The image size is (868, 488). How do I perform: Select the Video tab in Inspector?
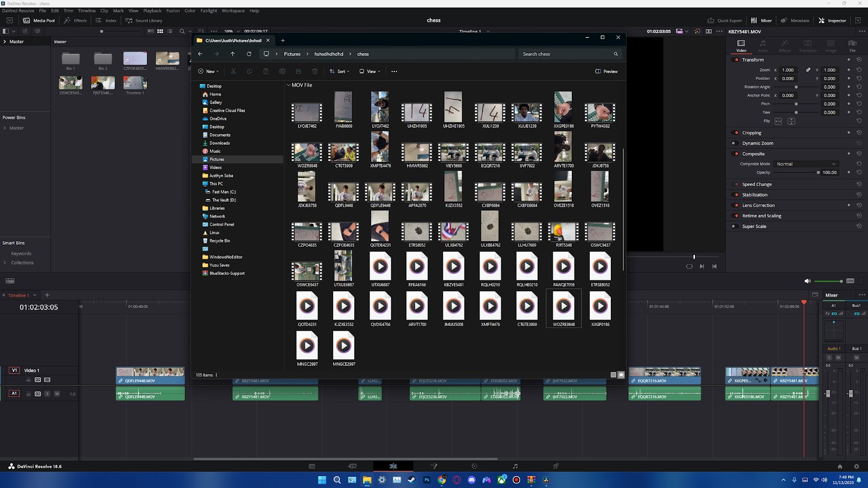[741, 46]
